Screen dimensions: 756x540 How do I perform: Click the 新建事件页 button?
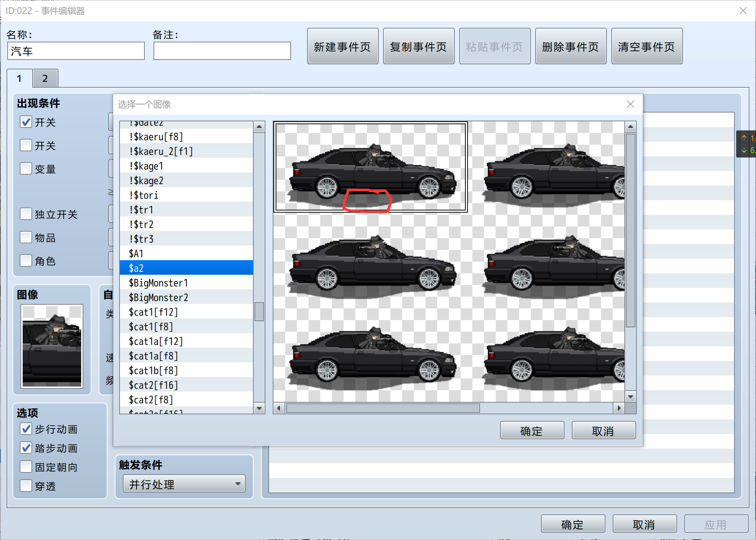343,46
